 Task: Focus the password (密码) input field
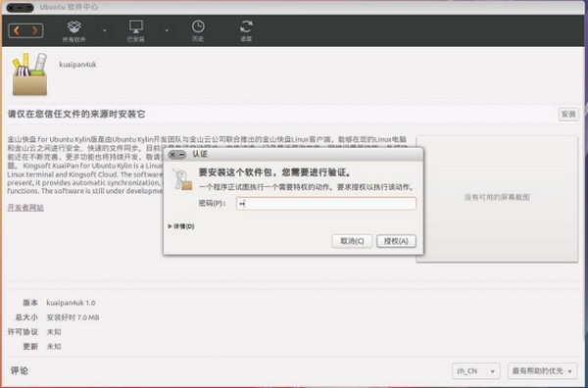[x=326, y=204]
